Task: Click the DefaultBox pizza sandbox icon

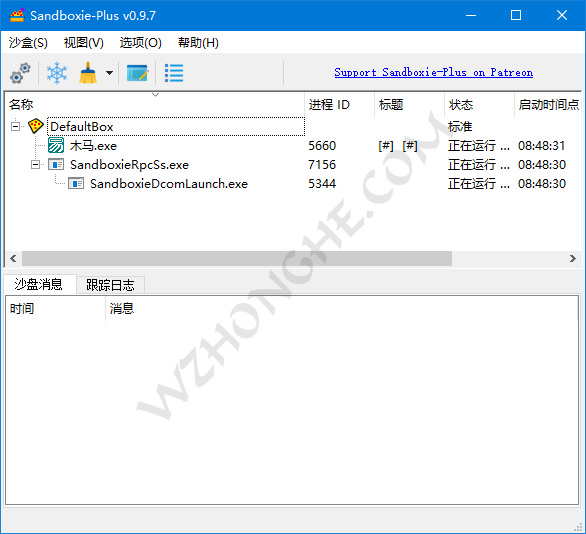Action: point(36,126)
